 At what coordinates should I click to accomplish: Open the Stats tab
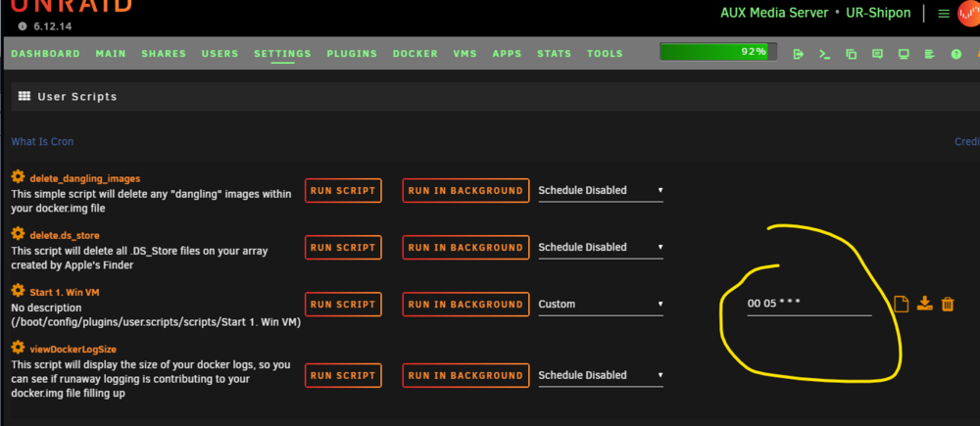555,54
